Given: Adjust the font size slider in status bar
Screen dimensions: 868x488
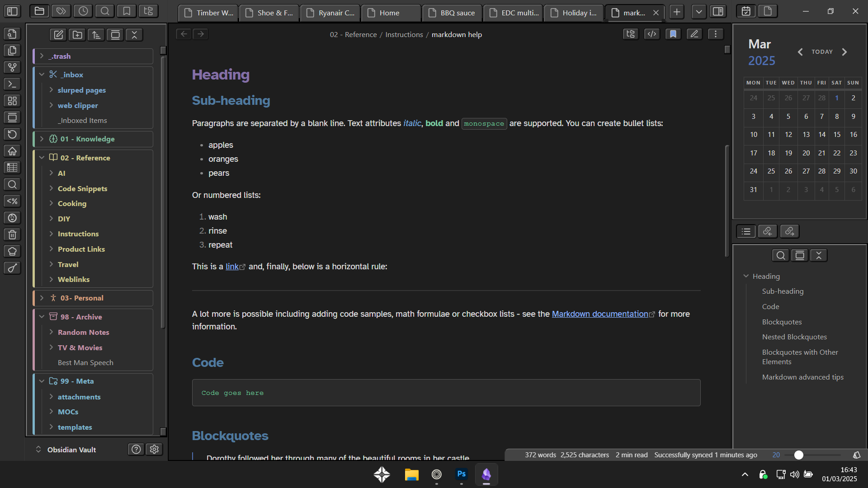Looking at the screenshot, I should click(x=814, y=455).
